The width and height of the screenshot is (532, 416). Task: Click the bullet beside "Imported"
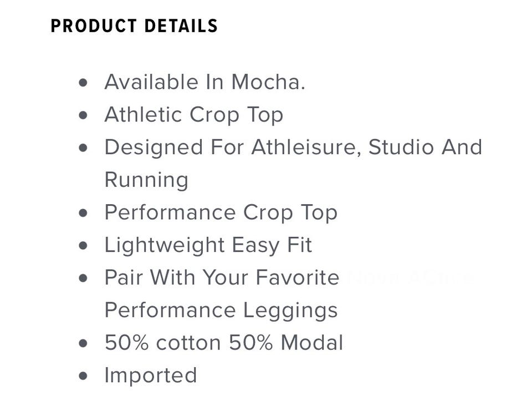[84, 376]
